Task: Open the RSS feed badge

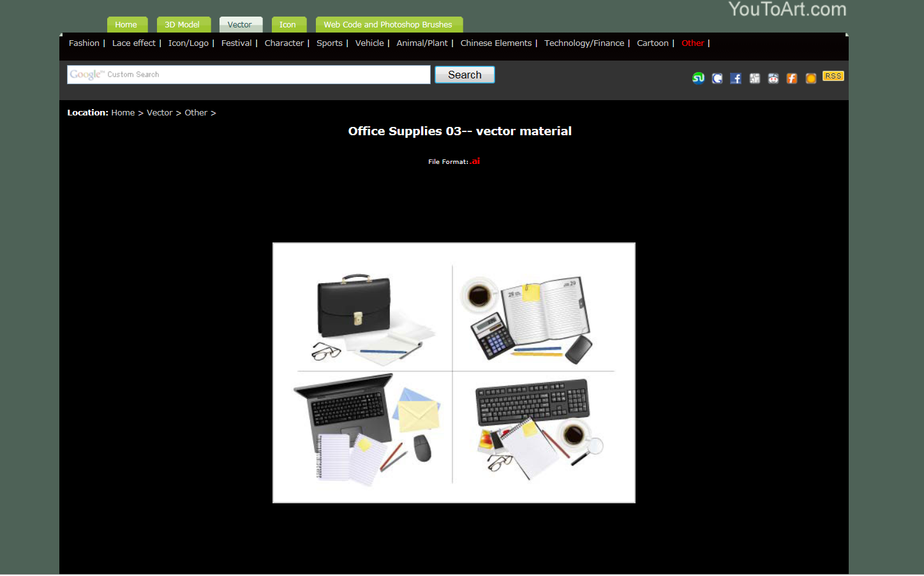Action: pyautogui.click(x=833, y=76)
